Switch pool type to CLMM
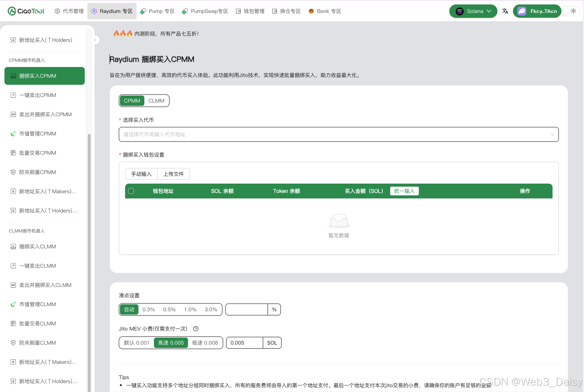The height and width of the screenshot is (392, 584). [x=156, y=101]
